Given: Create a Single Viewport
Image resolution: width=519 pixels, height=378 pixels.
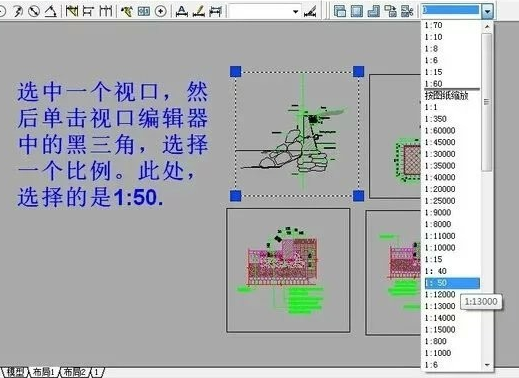Looking at the screenshot, I should click(357, 11).
